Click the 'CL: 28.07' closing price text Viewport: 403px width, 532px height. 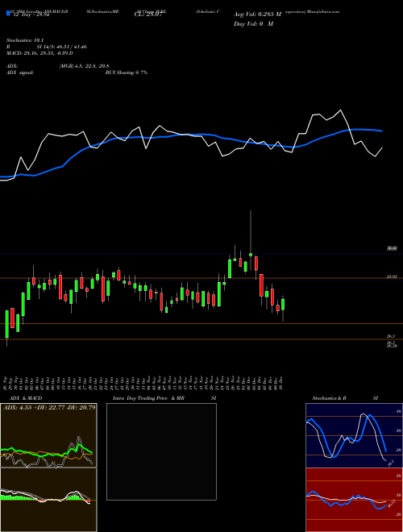point(147,15)
